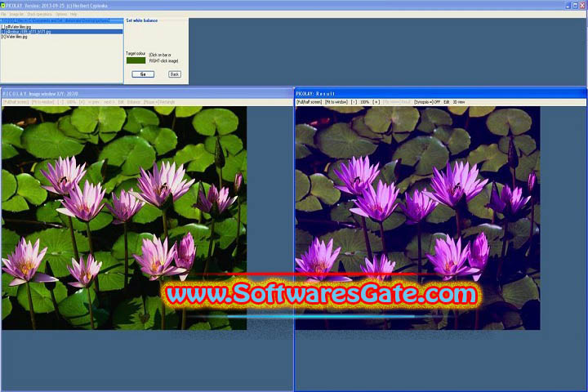
Task: Click Enhance in the Image window toolbar
Action: 133,102
